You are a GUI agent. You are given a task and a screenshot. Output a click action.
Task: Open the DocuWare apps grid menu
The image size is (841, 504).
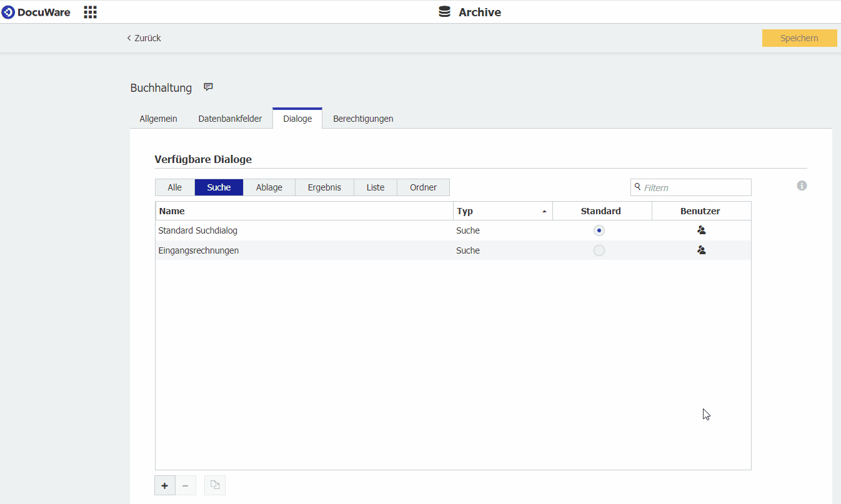[x=91, y=12]
